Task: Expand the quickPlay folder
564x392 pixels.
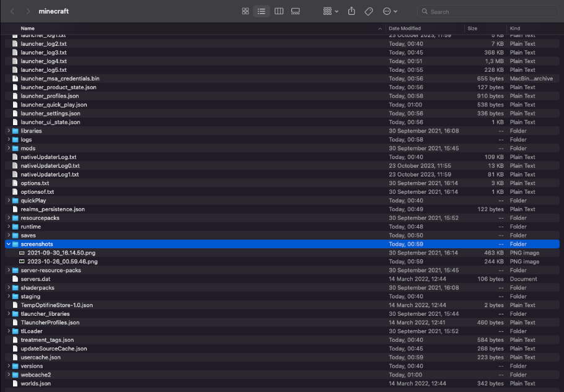Action: click(9, 201)
